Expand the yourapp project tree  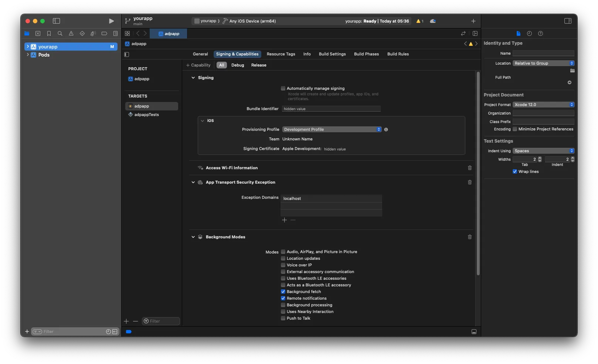point(28,47)
